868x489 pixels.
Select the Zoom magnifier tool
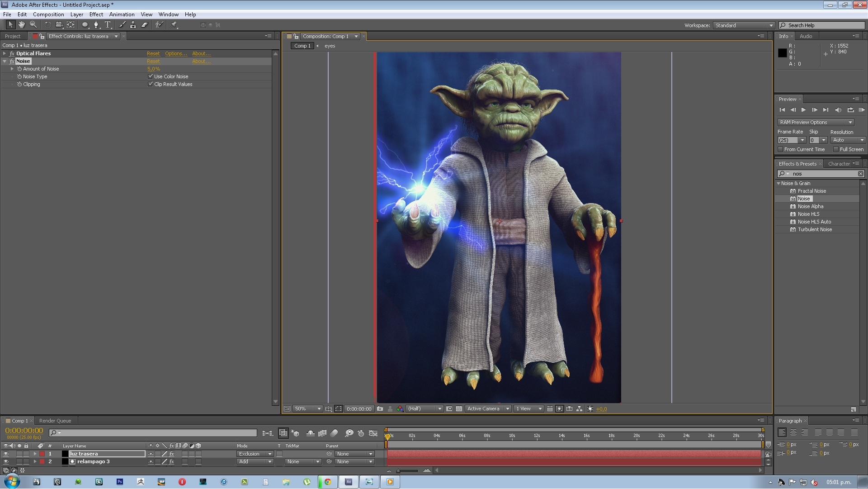(33, 25)
